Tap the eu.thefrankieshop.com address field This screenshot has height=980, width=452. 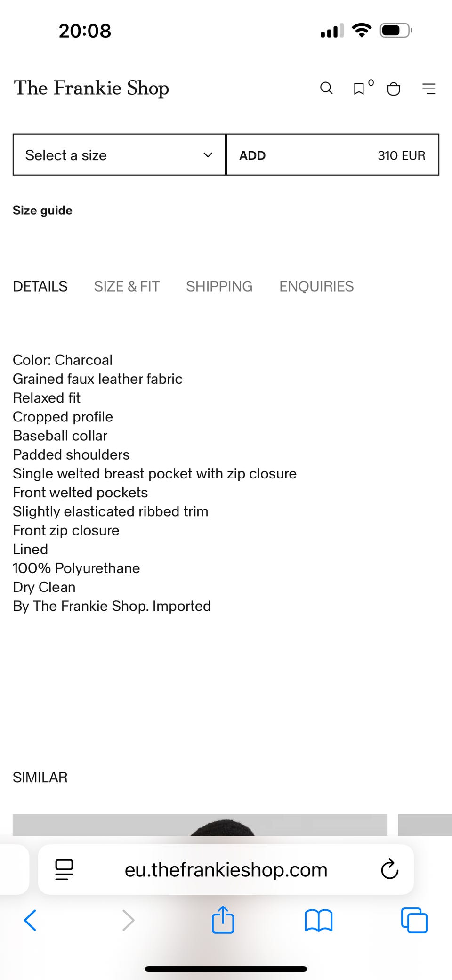(x=226, y=869)
